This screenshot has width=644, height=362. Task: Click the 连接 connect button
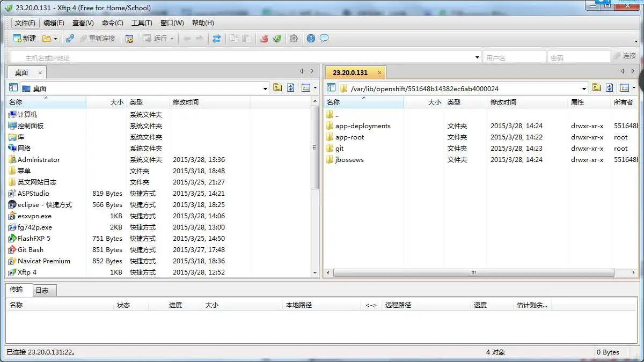(x=625, y=56)
